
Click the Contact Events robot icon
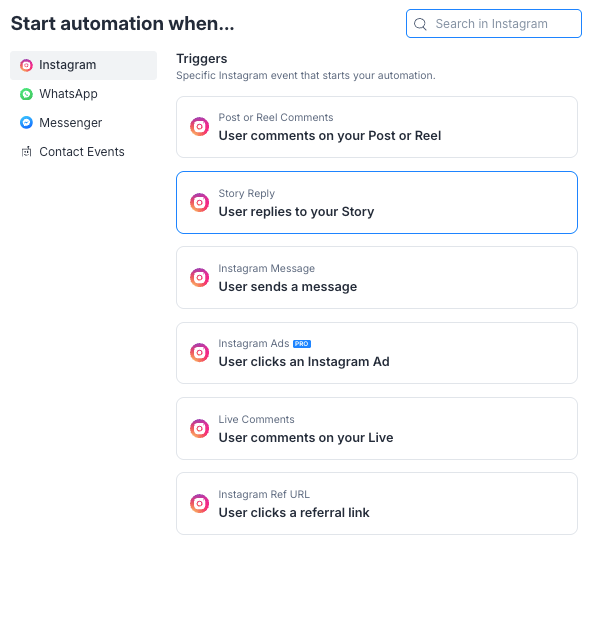click(26, 152)
